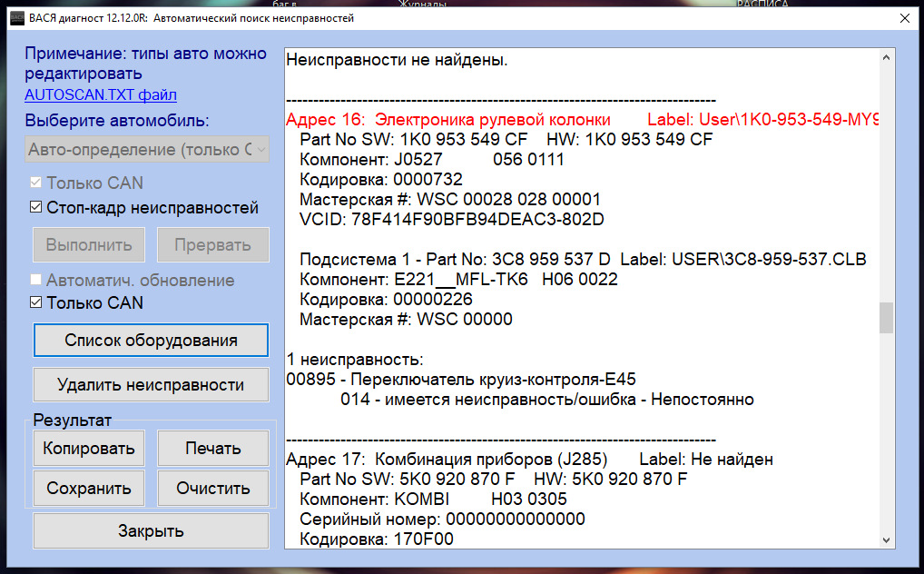Image resolution: width=924 pixels, height=574 pixels.
Task: Click the Закрыть button
Action: tap(151, 531)
